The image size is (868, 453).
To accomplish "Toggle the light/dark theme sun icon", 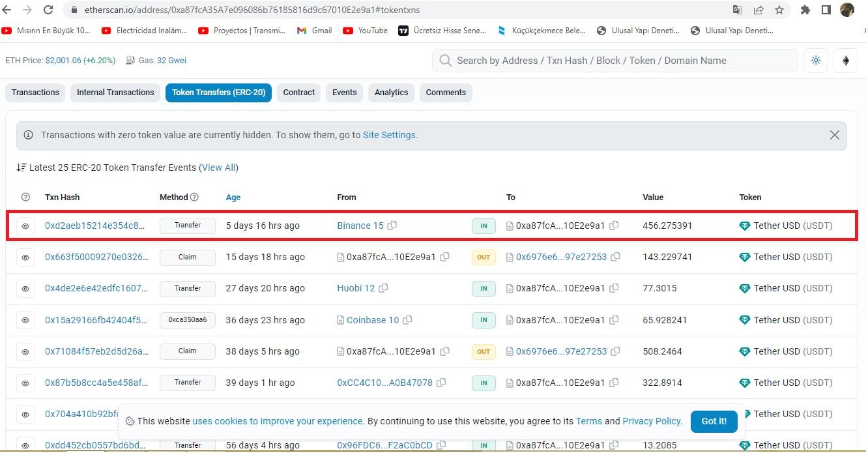I will [816, 61].
